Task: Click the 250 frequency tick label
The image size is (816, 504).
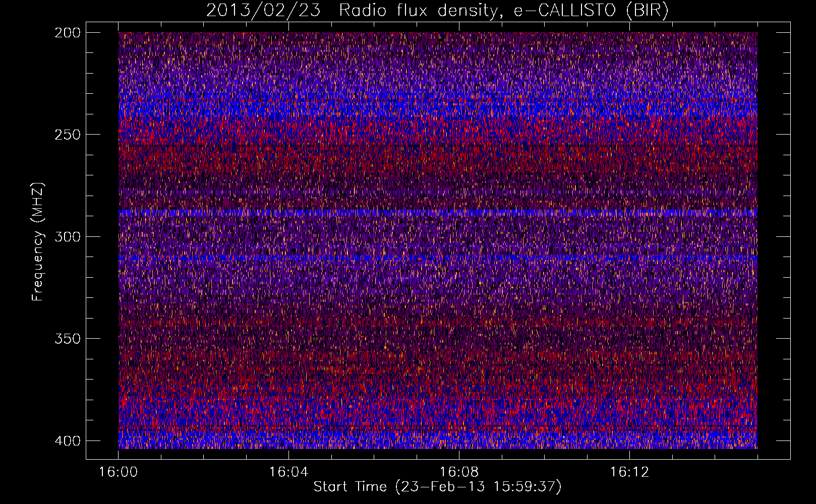Action: click(x=67, y=135)
